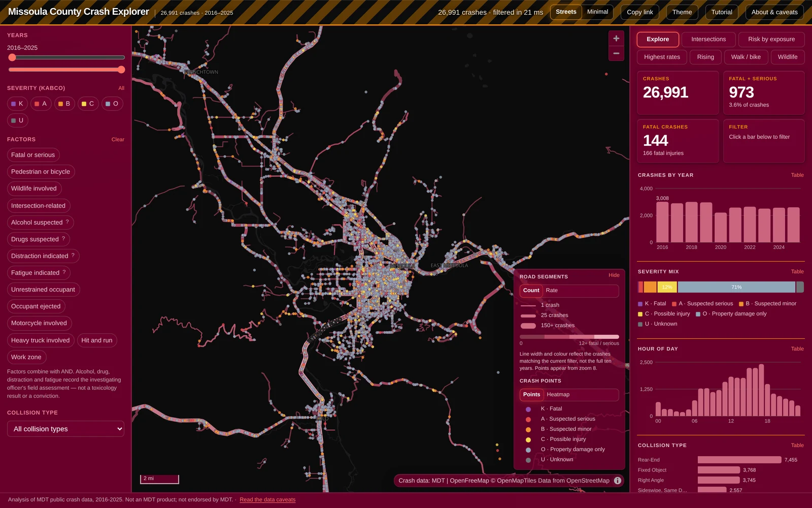The height and width of the screenshot is (508, 812).
Task: Launch the Tutorial
Action: pos(722,12)
